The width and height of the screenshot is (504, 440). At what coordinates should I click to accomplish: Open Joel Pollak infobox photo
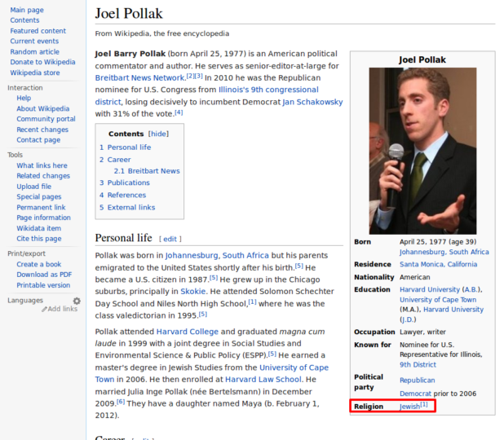(x=422, y=151)
